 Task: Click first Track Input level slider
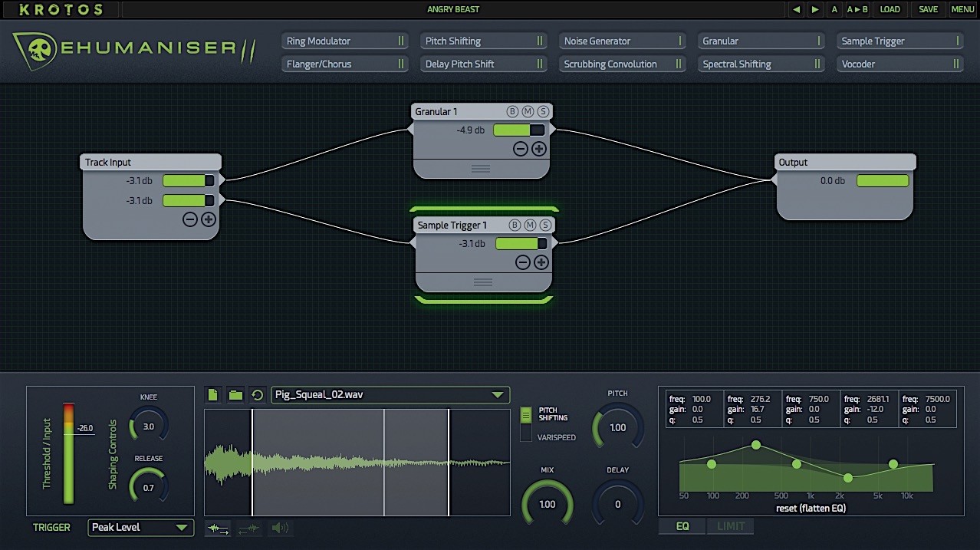[189, 181]
